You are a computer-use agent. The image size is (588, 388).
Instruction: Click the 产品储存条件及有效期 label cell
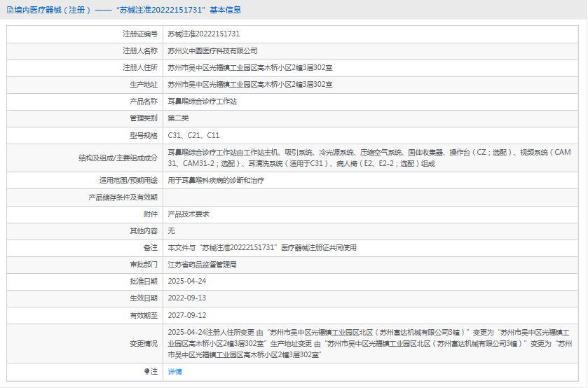point(85,198)
